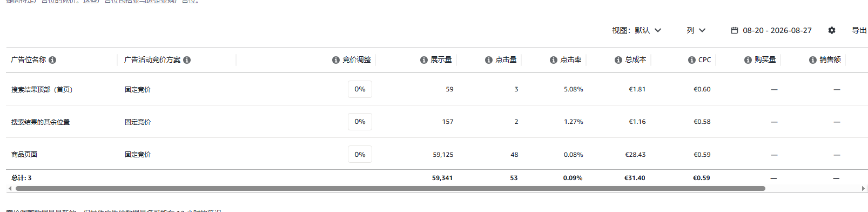
Task: Click info icon next to 总成本
Action: tap(618, 60)
